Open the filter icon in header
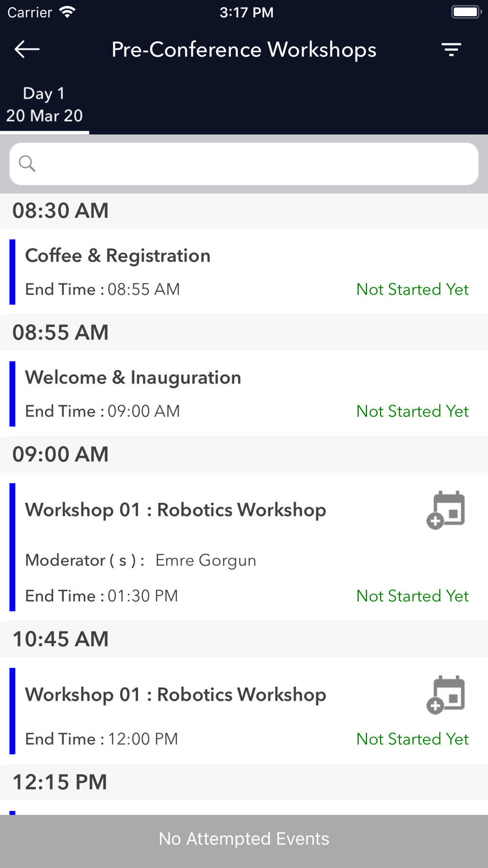This screenshot has width=488, height=868. click(451, 49)
